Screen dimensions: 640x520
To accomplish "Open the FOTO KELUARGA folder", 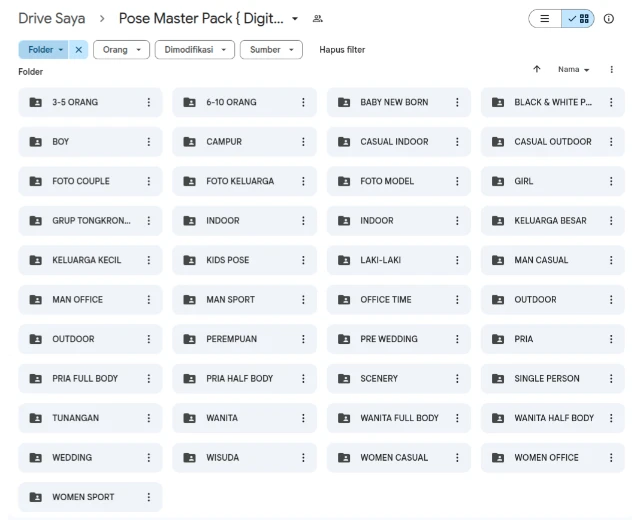I will 244,181.
